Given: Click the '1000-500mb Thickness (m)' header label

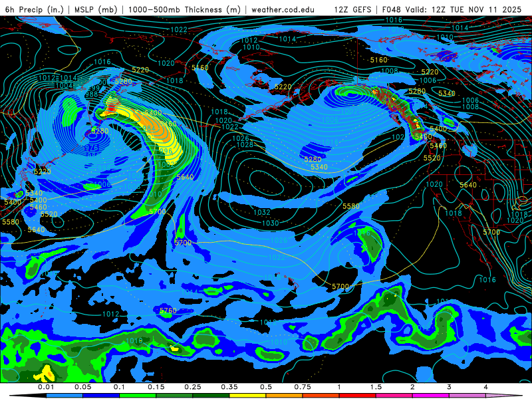Looking at the screenshot, I should click(184, 9).
